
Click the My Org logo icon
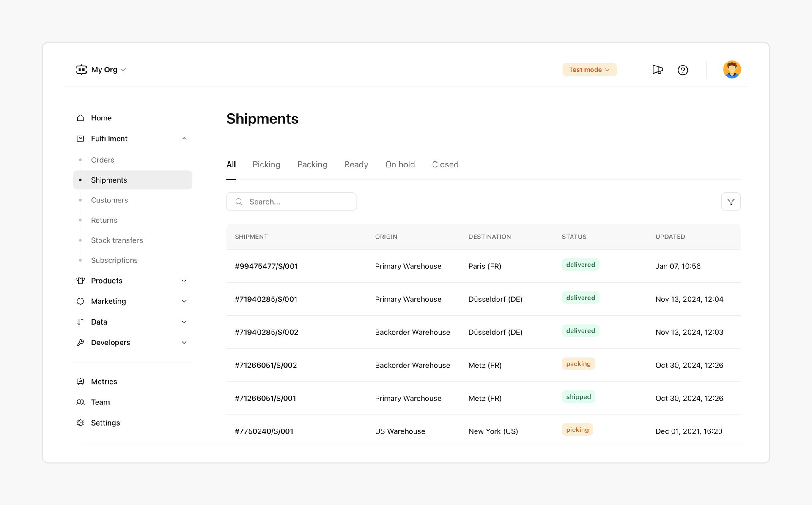(x=81, y=70)
